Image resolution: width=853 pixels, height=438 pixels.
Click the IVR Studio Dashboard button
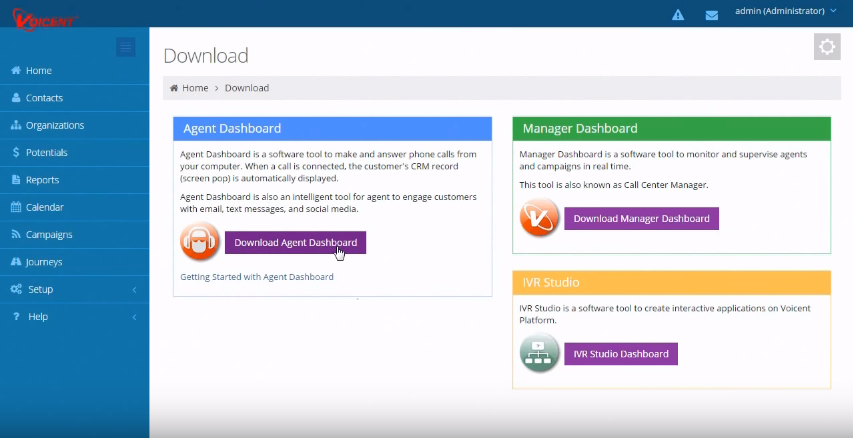tap(621, 354)
